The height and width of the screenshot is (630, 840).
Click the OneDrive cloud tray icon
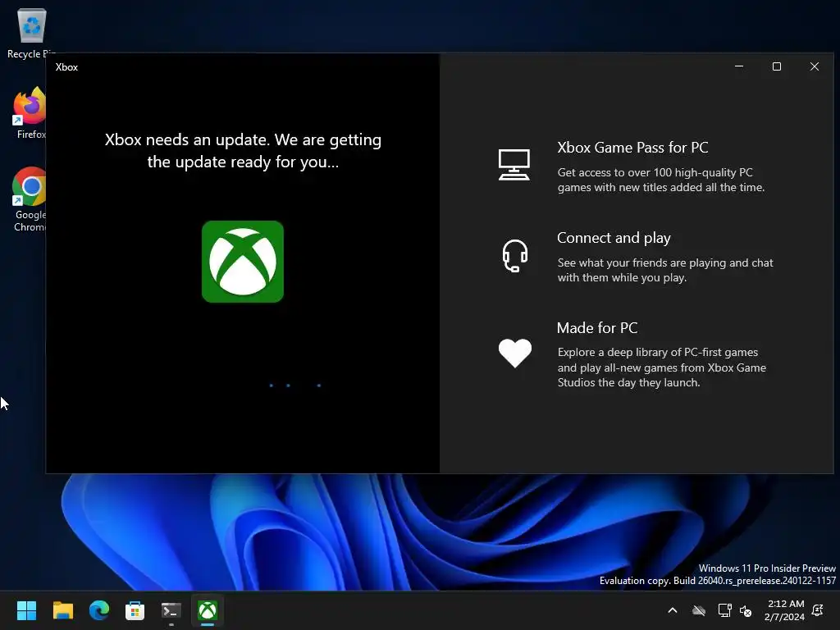pyautogui.click(x=699, y=610)
